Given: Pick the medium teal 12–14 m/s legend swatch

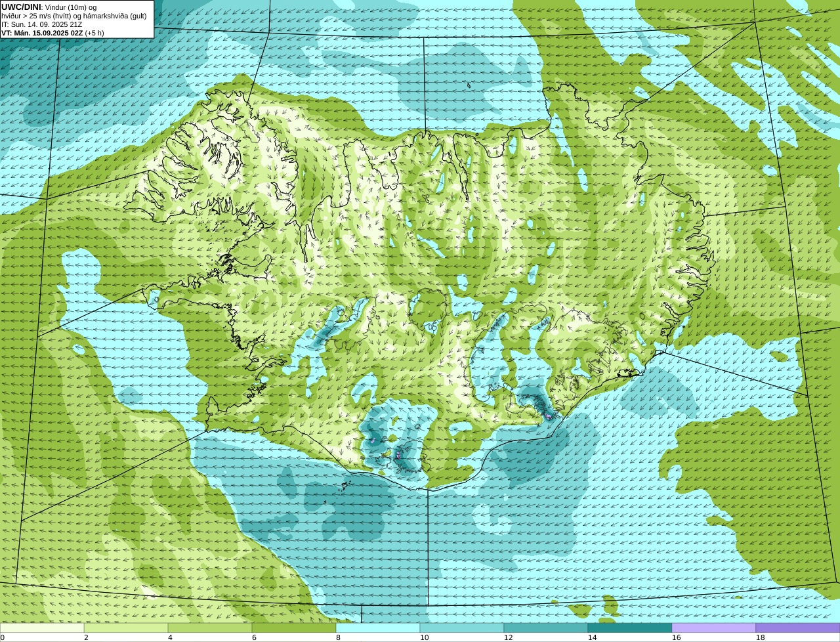Looking at the screenshot, I should click(546, 628).
